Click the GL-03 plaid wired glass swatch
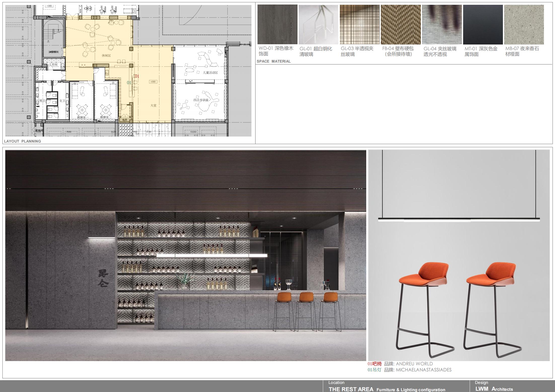The image size is (555, 392). [359, 24]
